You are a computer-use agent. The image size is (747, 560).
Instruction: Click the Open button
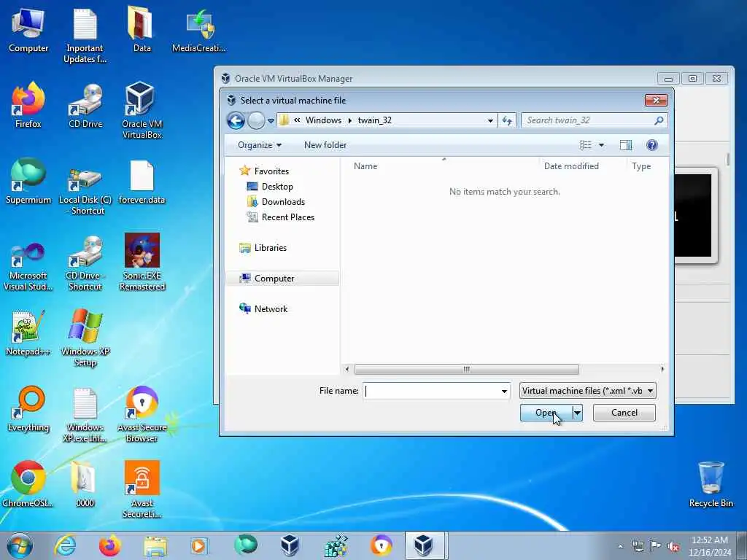coord(546,413)
